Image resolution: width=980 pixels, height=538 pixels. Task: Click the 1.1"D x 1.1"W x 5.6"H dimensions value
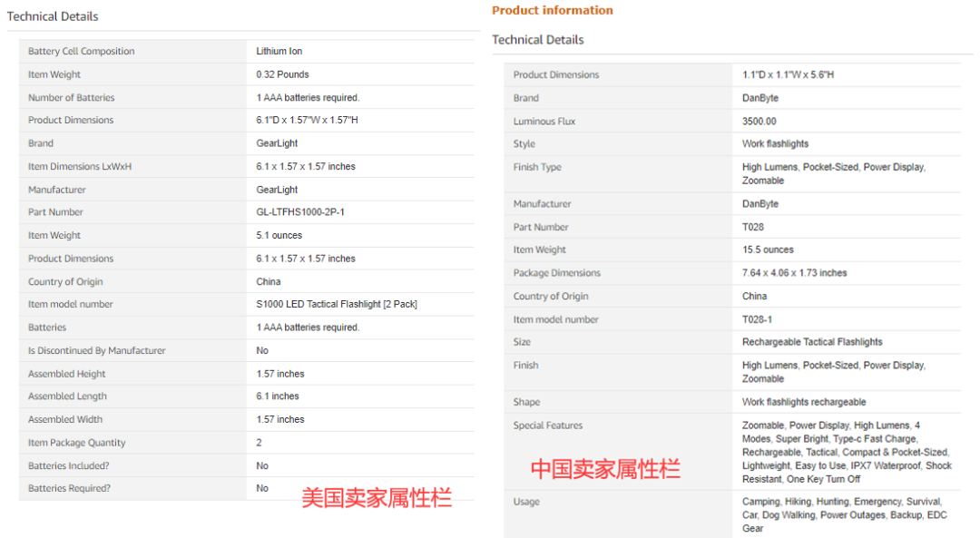[789, 74]
